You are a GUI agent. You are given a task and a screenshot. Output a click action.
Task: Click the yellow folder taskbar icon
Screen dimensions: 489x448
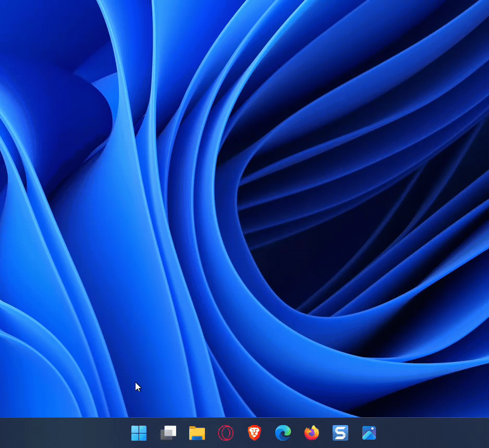197,433
